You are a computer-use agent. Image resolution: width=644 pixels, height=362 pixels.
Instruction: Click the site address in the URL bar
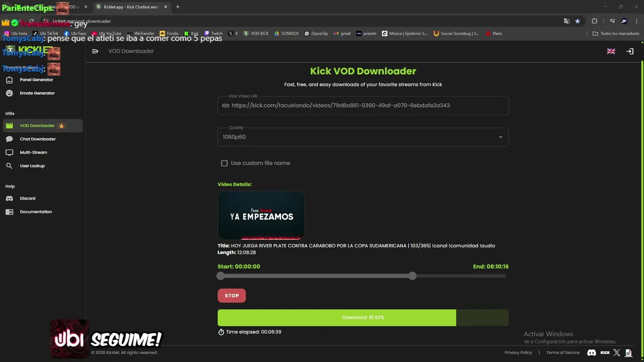click(x=80, y=21)
